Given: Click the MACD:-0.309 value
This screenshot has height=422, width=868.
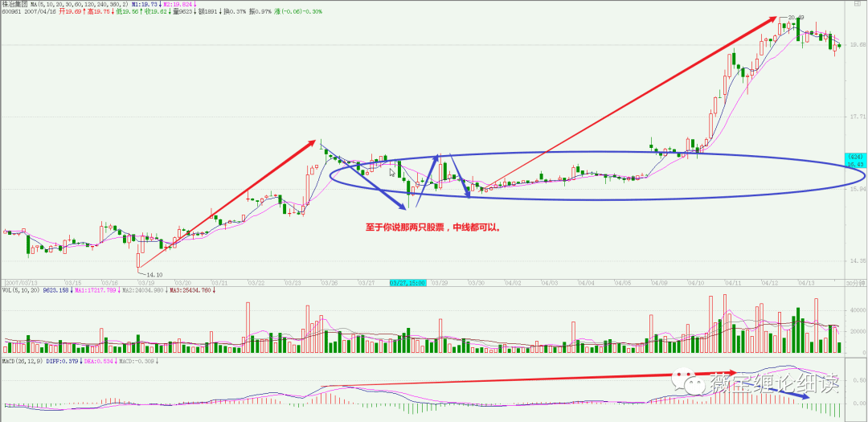Looking at the screenshot, I should tap(137, 362).
